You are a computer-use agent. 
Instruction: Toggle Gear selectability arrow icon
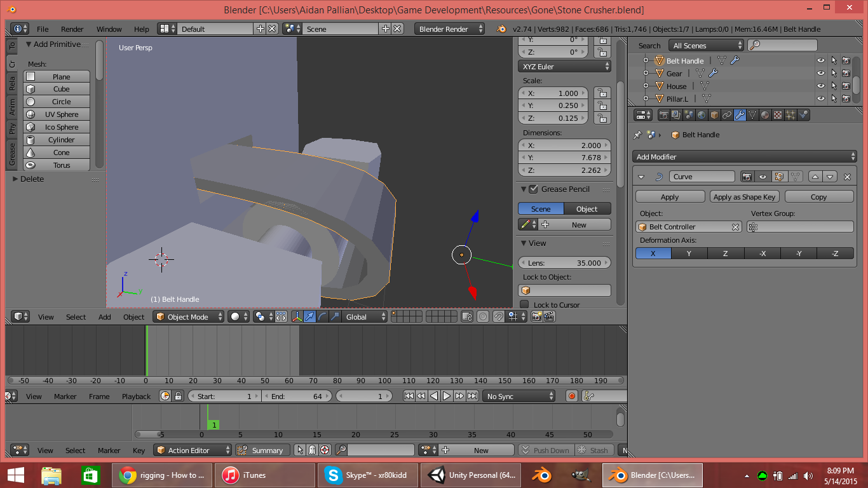833,74
